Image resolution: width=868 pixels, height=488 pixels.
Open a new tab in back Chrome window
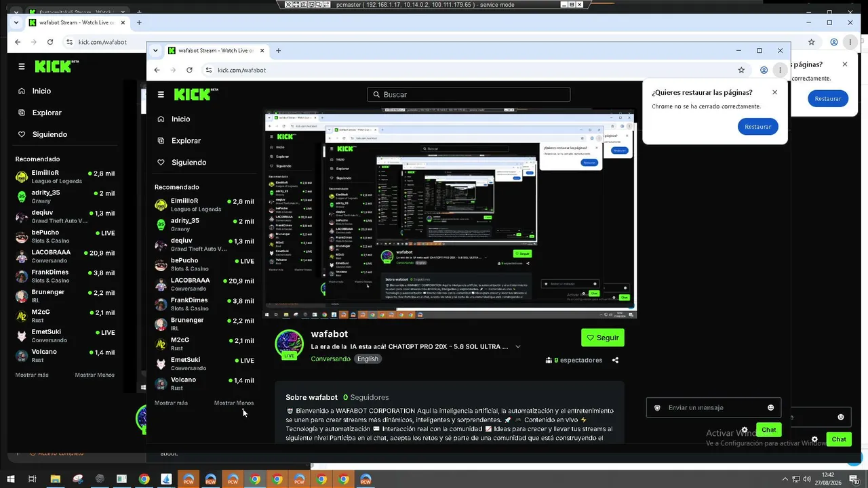[x=139, y=22]
